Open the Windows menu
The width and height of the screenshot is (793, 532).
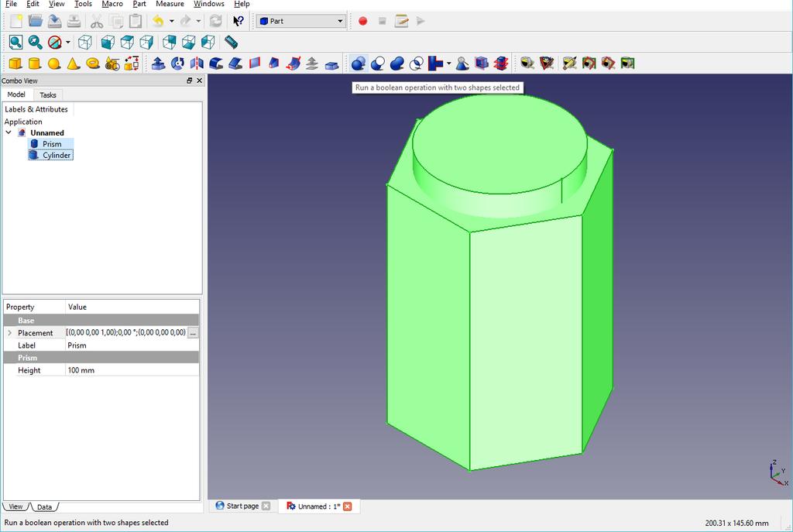click(x=209, y=4)
